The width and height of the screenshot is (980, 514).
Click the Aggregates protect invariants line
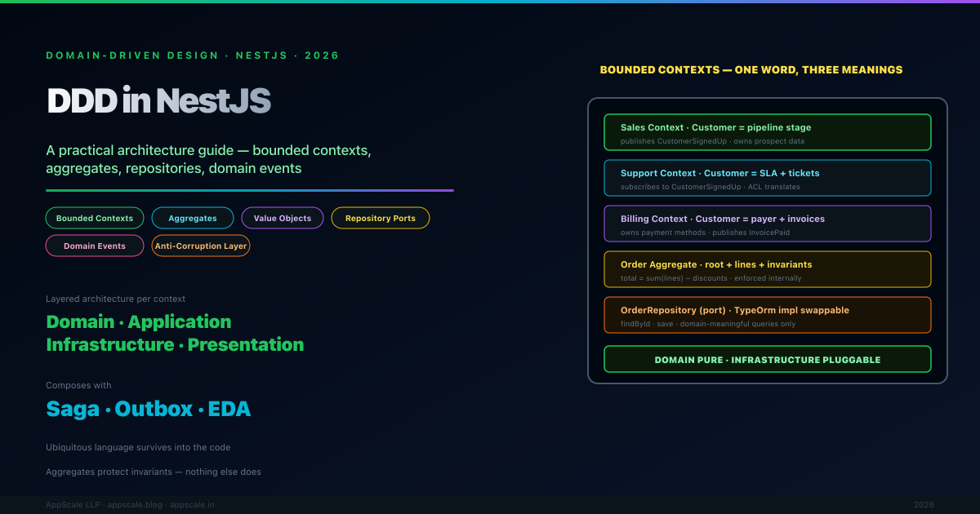coord(153,472)
